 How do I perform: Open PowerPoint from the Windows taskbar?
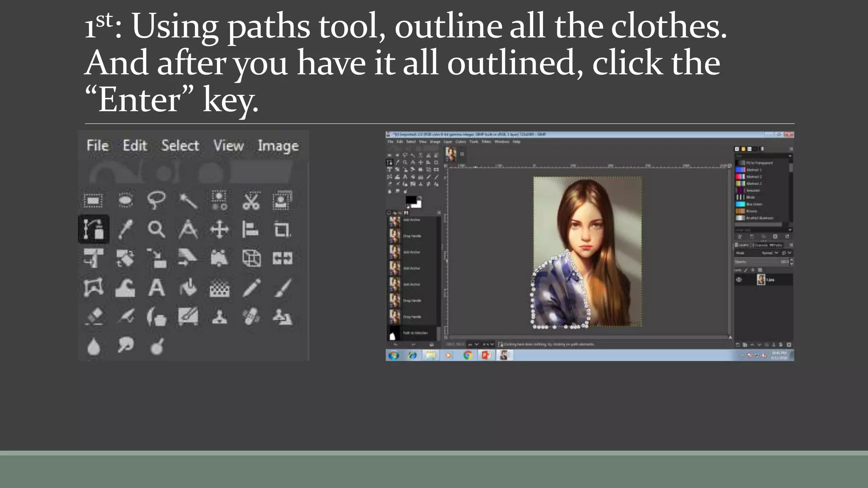(486, 355)
